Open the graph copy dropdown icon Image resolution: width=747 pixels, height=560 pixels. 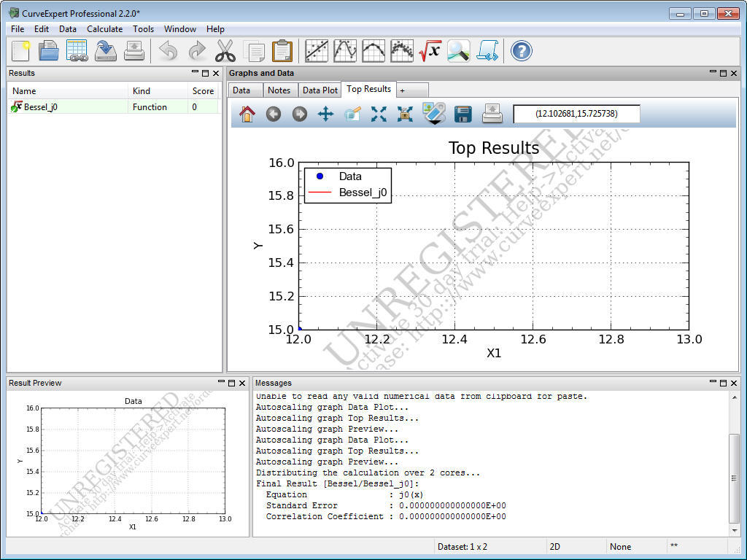(434, 114)
